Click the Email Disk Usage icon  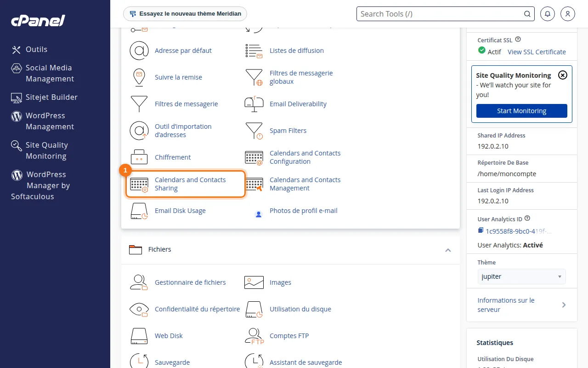pos(139,211)
